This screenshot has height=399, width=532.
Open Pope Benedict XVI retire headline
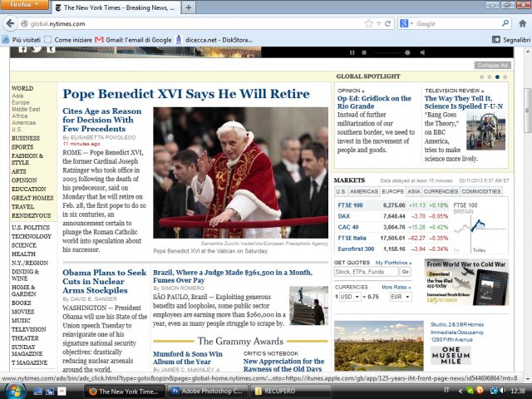(186, 94)
